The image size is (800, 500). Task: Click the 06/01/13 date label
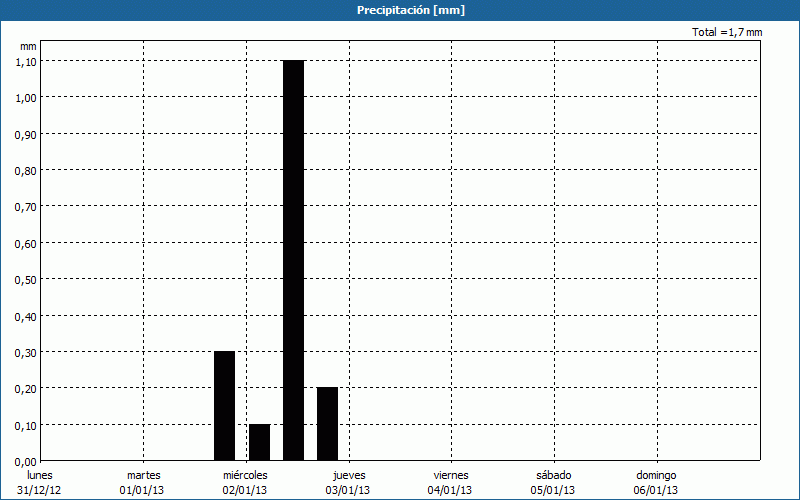click(x=656, y=490)
